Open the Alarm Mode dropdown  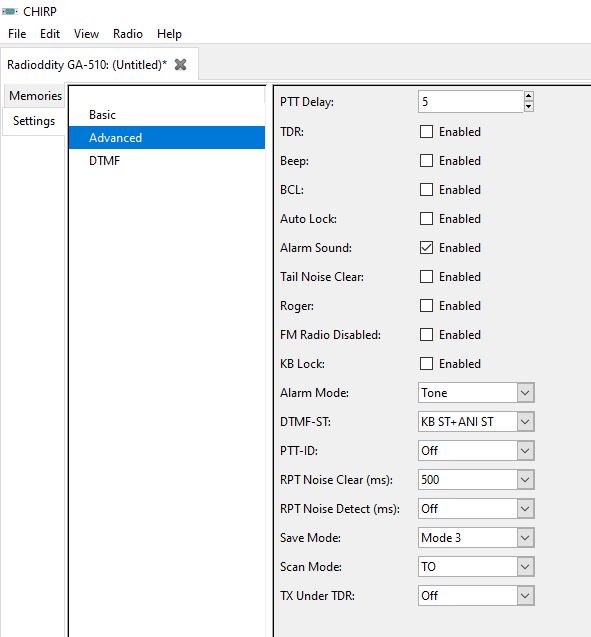pyautogui.click(x=476, y=393)
